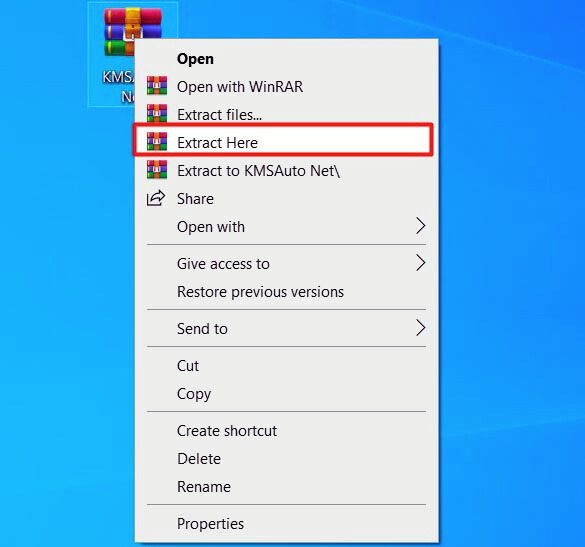The width and height of the screenshot is (585, 547).
Task: Click WinRAR icon beside Extract files...
Action: 157,114
